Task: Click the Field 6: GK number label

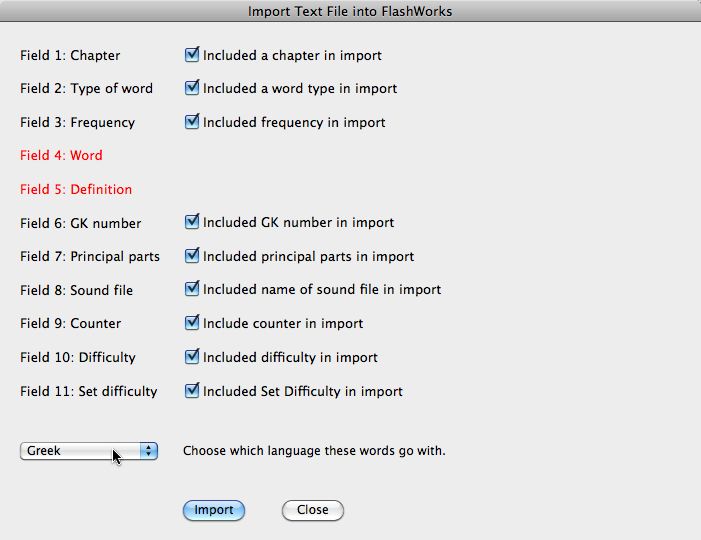Action: (81, 224)
